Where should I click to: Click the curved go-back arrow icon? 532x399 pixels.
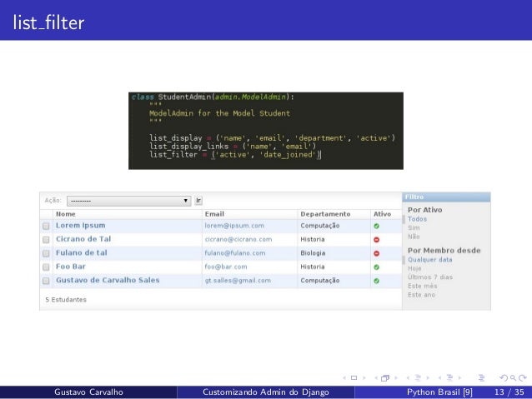(x=504, y=377)
